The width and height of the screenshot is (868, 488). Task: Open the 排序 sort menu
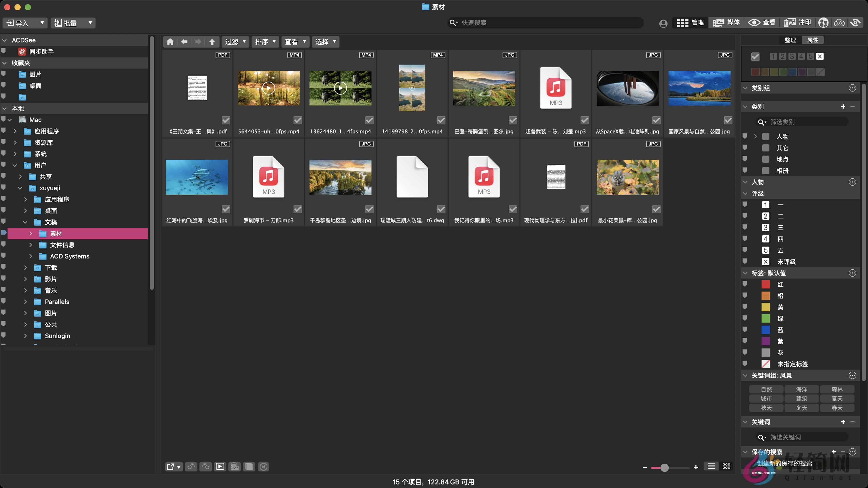click(265, 41)
